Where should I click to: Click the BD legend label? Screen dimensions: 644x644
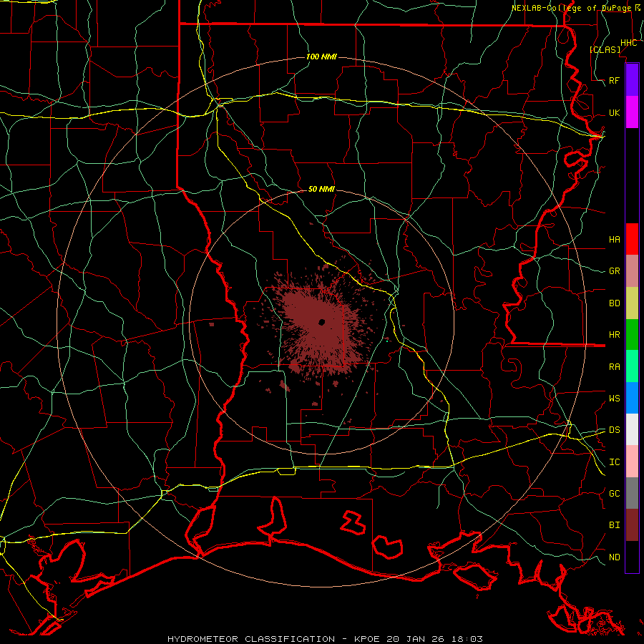click(x=614, y=303)
